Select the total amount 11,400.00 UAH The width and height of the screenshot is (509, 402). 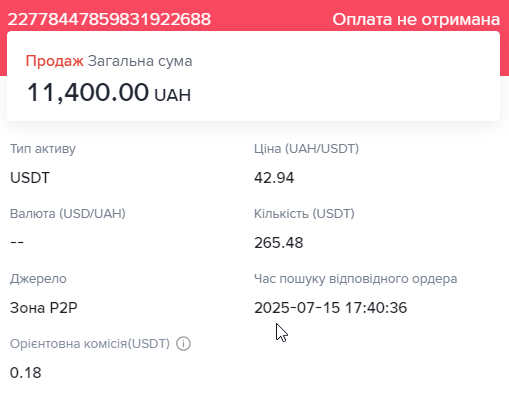(109, 93)
